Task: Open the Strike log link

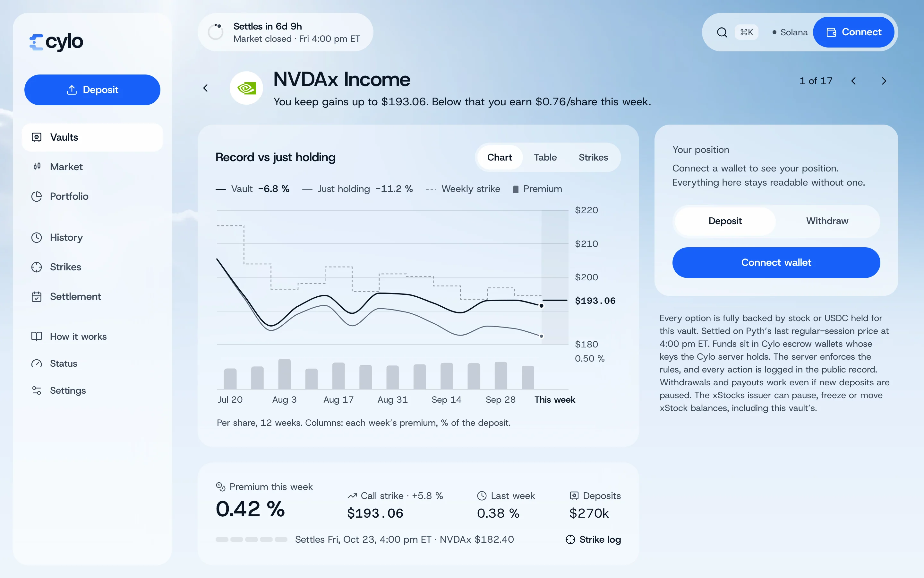Action: [x=593, y=539]
